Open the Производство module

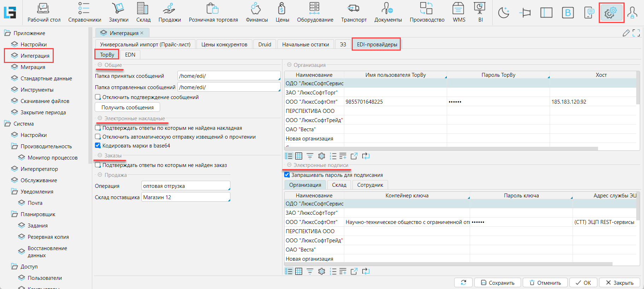pos(427,12)
